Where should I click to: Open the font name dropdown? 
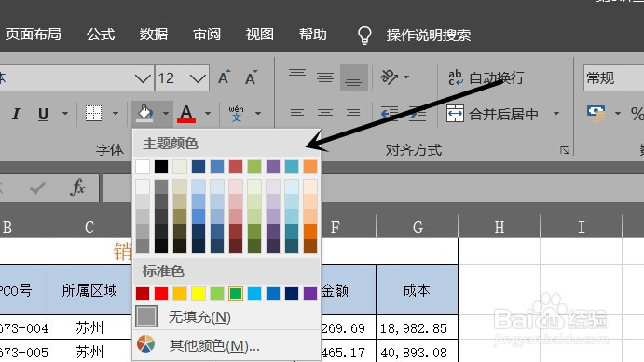tap(143, 77)
